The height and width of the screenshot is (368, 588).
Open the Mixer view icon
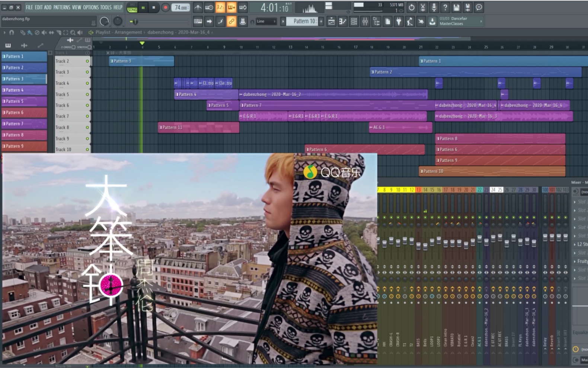[x=365, y=21]
